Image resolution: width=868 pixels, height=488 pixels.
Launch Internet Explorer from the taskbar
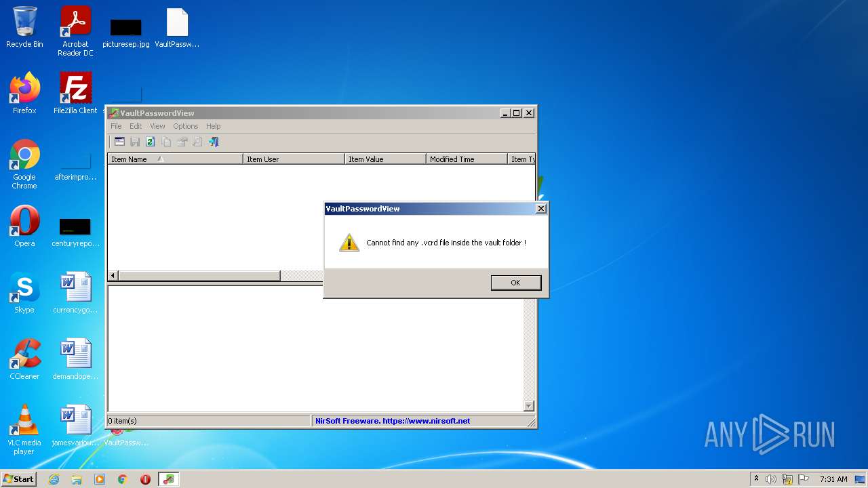[x=54, y=479]
